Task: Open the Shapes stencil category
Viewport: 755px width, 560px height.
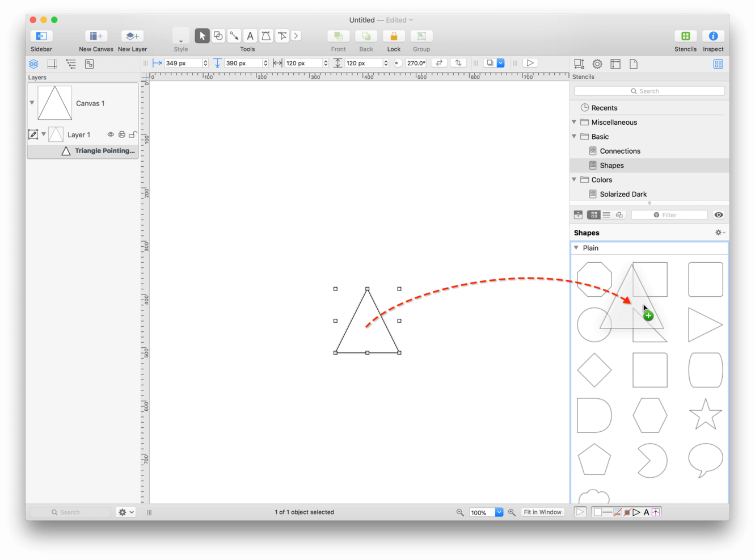Action: tap(611, 165)
